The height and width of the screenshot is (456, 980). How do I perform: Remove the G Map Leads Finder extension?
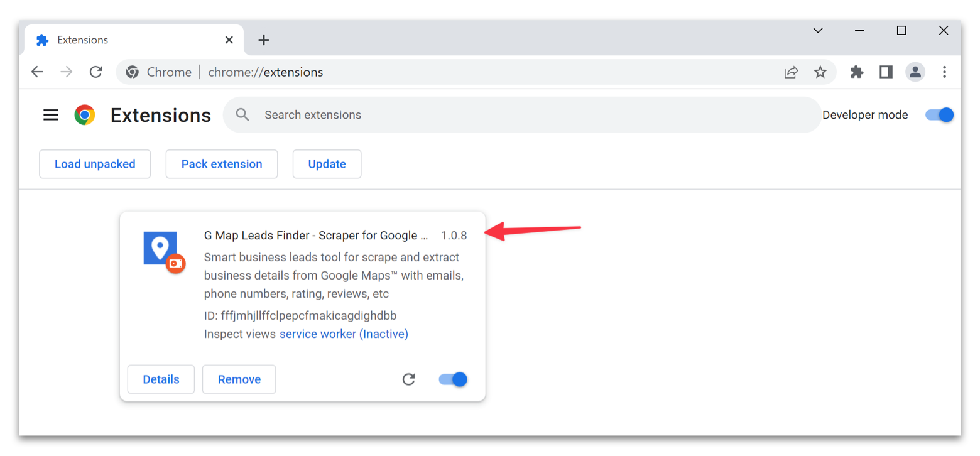239,379
